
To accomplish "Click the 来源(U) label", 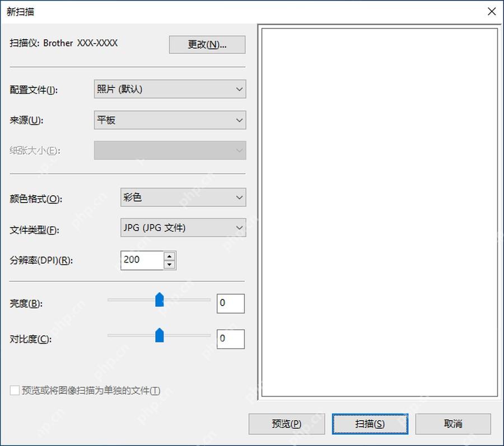I will [26, 120].
